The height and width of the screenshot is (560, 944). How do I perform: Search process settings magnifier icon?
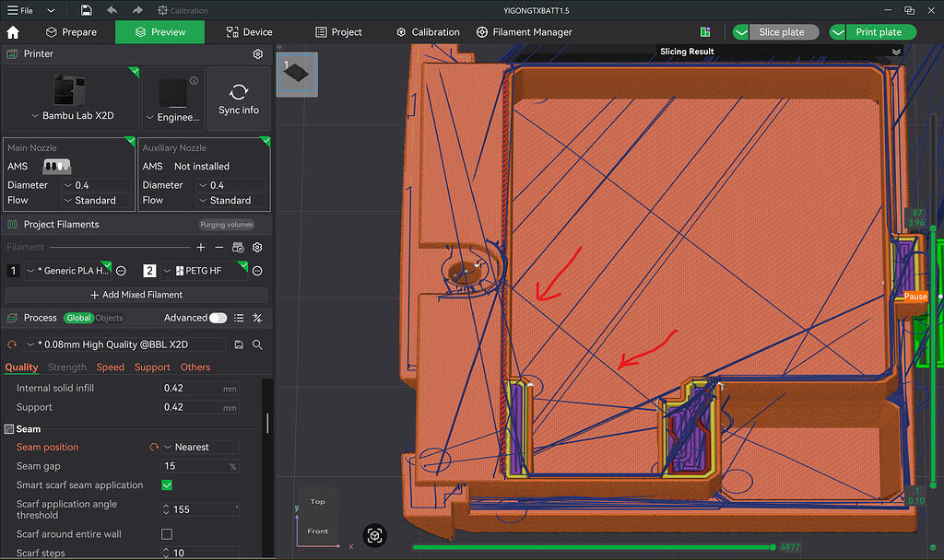[257, 344]
